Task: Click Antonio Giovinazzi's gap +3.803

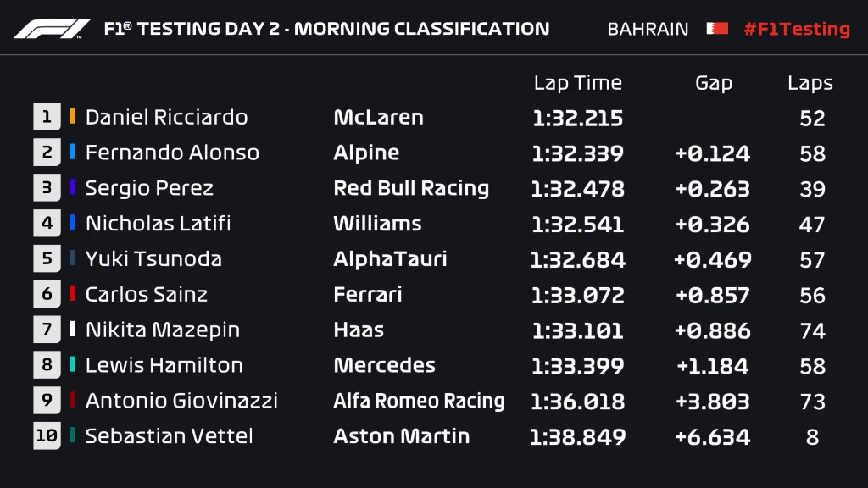Action: coord(712,401)
